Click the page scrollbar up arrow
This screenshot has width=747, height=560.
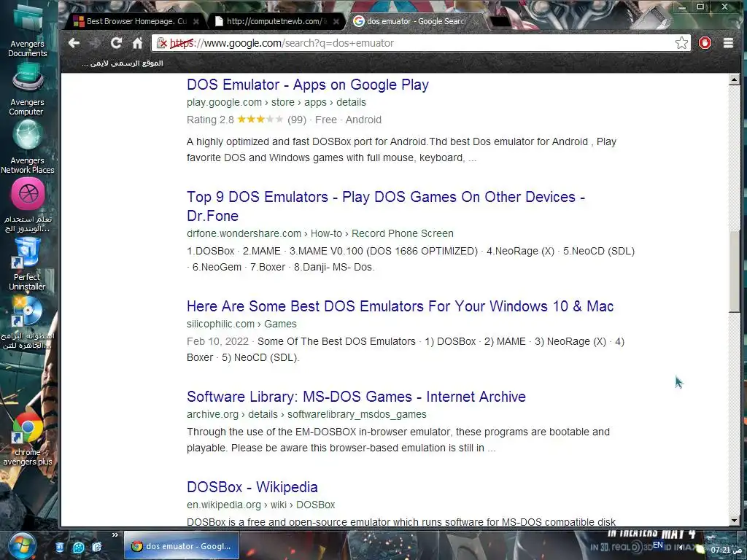click(x=734, y=79)
